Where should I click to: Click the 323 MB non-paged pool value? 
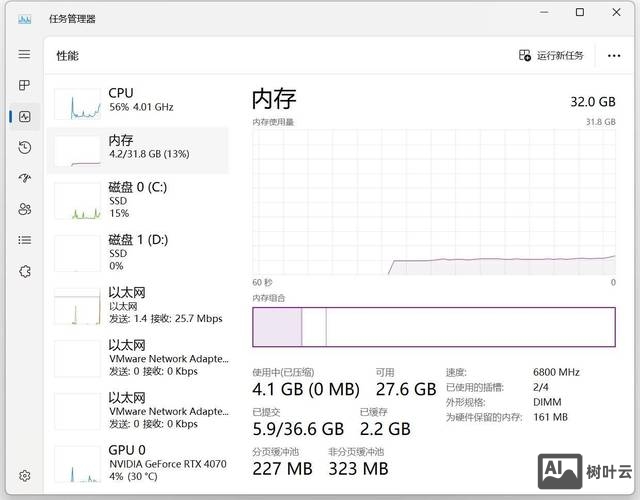pyautogui.click(x=358, y=469)
